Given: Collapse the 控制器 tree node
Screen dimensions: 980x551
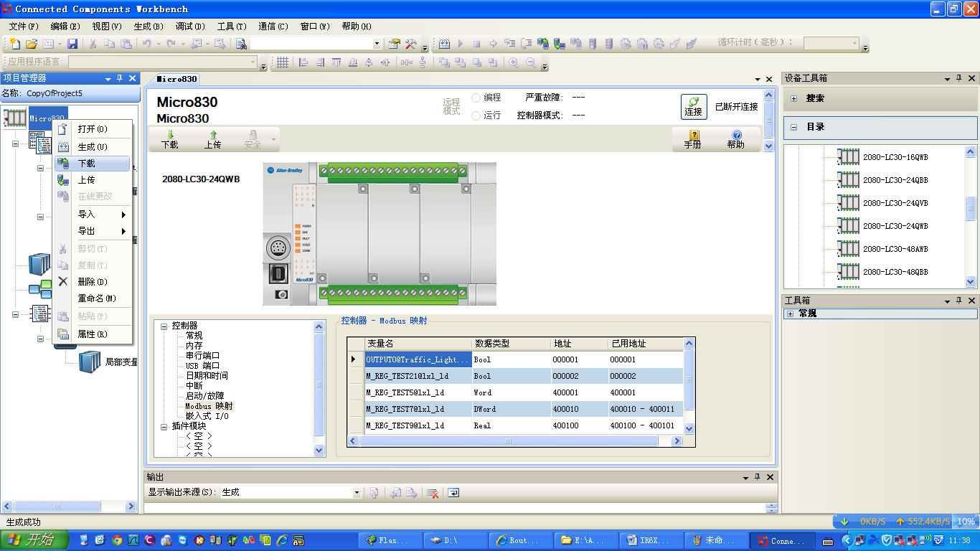Looking at the screenshot, I should (164, 326).
